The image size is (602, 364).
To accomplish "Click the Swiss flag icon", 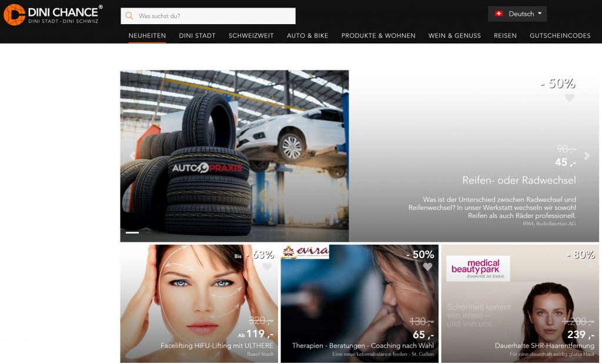I will [x=499, y=14].
